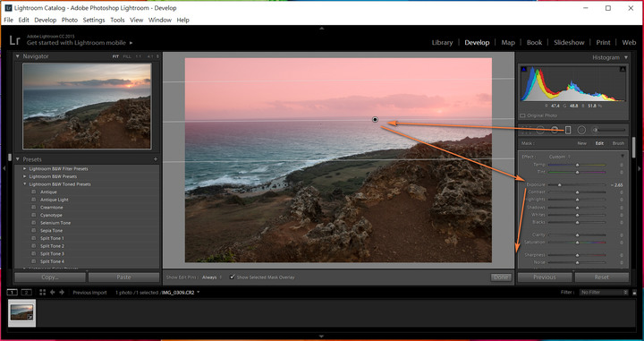This screenshot has width=644, height=341.
Task: Expand Lightroom B&W Presets folder
Action: coord(25,176)
